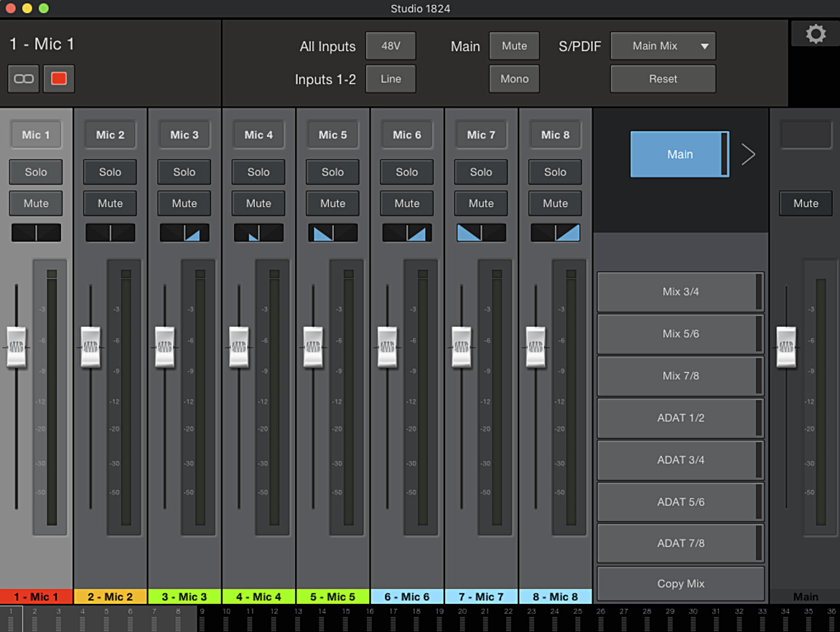Click the Mic 2 level meter
840x632 pixels.
pyautogui.click(x=125, y=397)
